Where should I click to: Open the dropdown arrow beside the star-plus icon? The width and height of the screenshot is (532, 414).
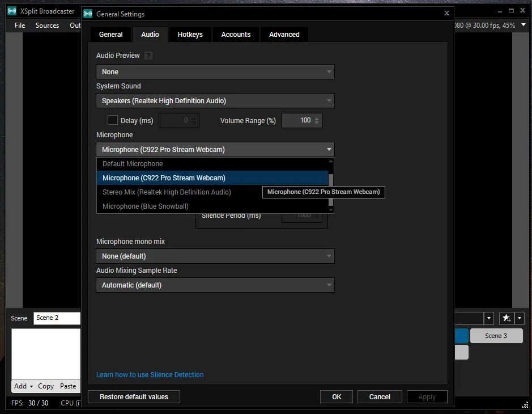click(520, 318)
